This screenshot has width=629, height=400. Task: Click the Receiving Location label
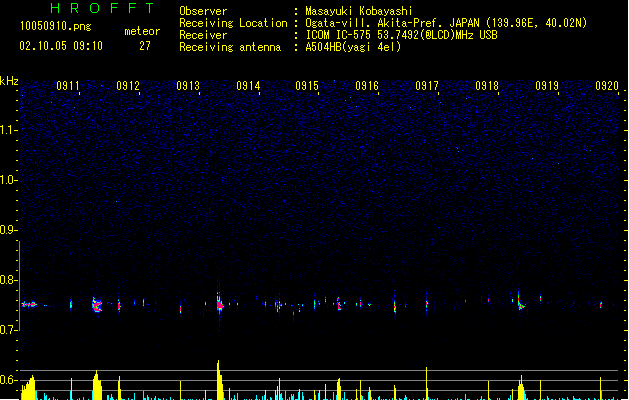click(x=233, y=23)
